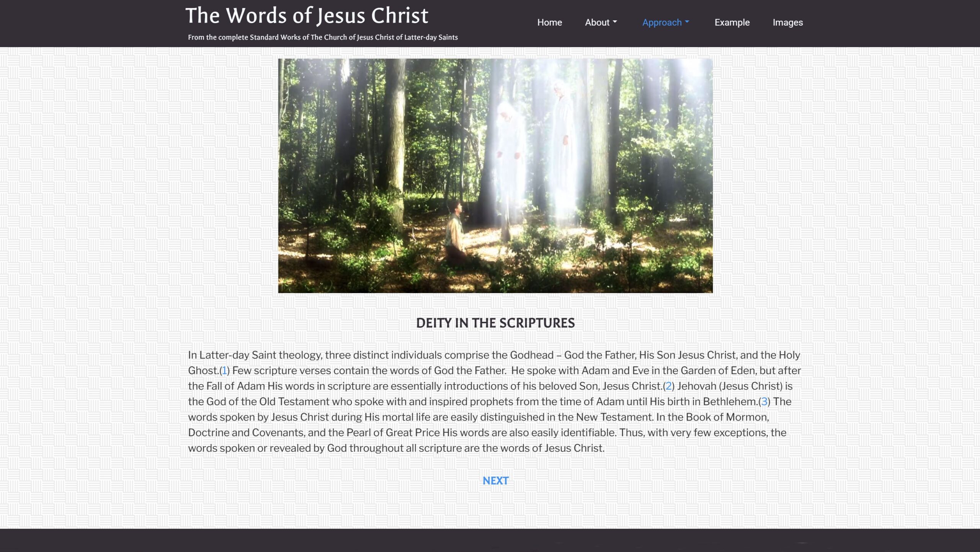The width and height of the screenshot is (980, 552).
Task: Expand the Approach dropdown arrow
Action: 687,22
